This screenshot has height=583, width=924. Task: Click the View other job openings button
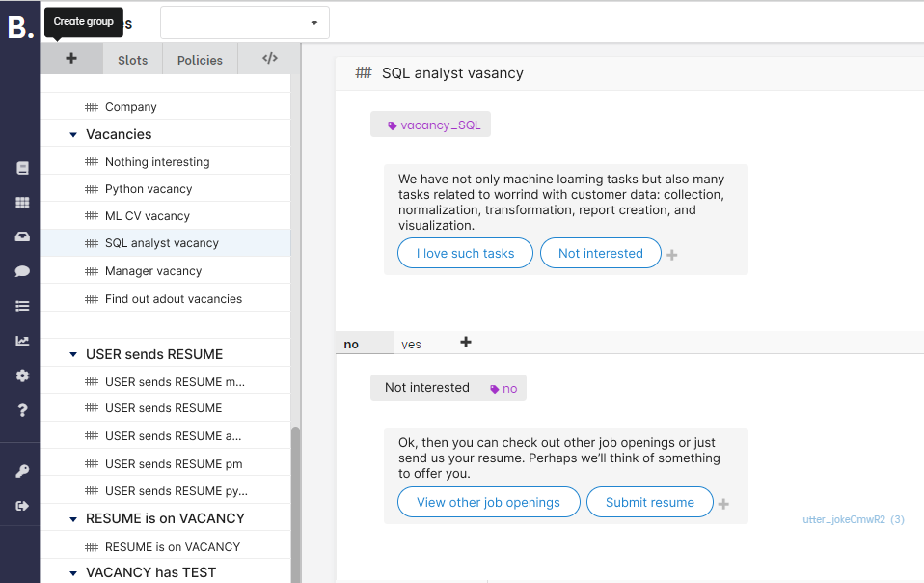[488, 502]
